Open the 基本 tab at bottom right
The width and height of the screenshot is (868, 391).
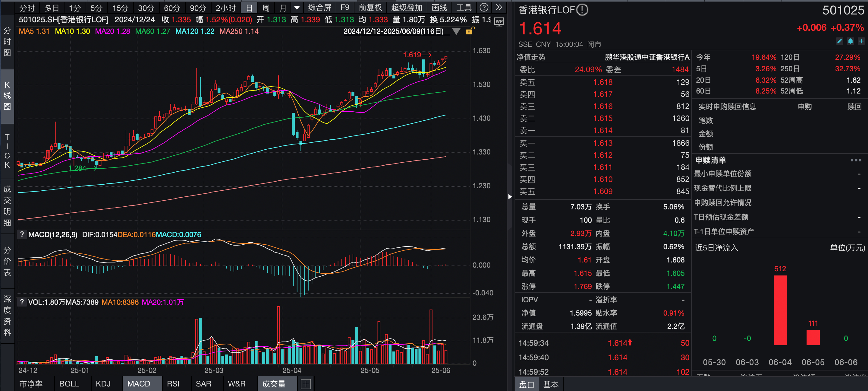click(551, 384)
